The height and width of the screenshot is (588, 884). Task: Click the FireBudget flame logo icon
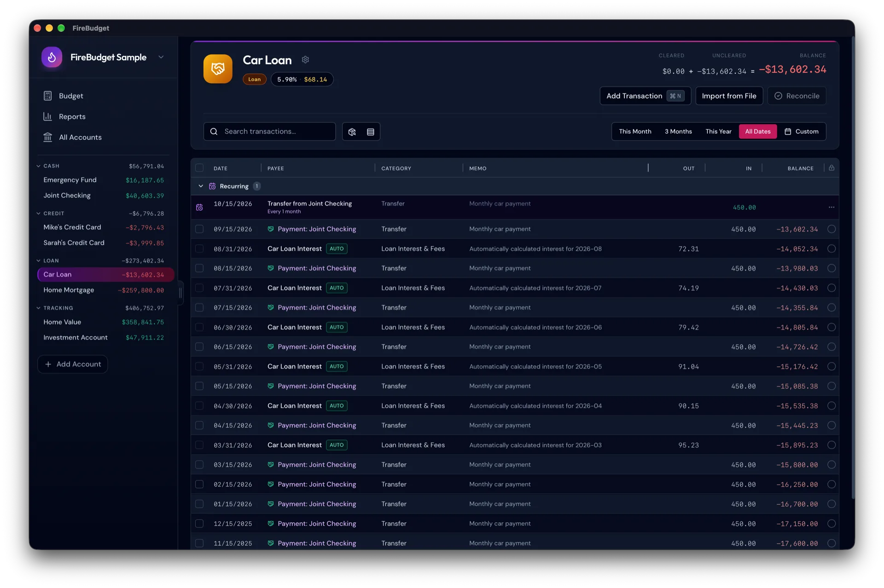pos(52,57)
